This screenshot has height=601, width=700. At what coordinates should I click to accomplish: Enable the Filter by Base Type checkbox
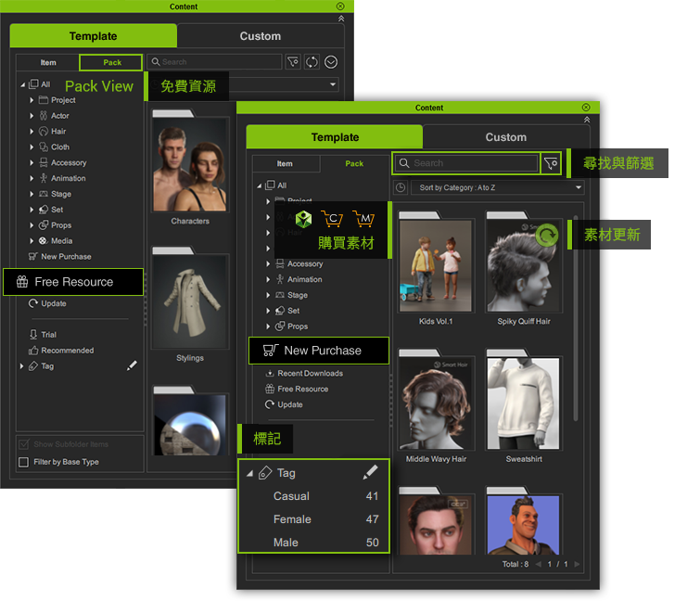24,462
